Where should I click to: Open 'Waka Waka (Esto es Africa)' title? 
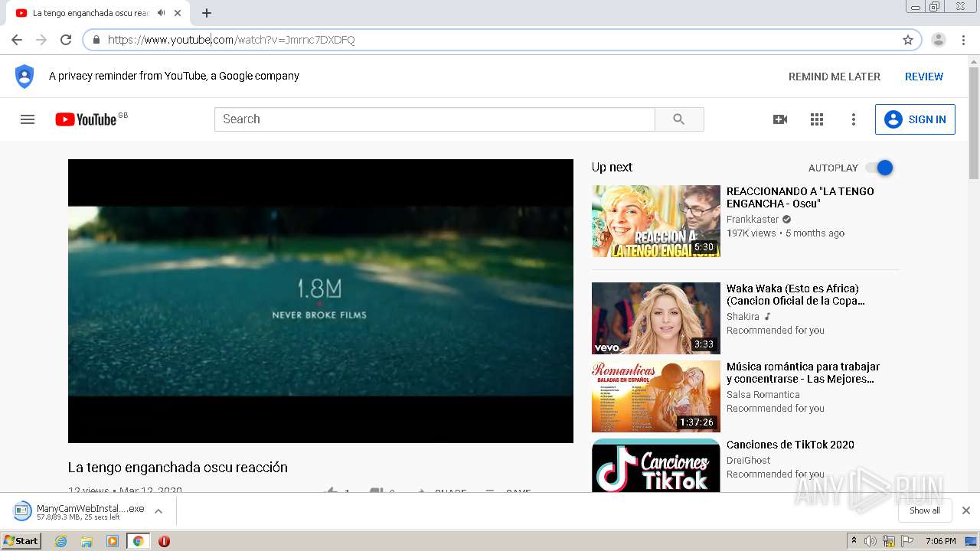795,295
